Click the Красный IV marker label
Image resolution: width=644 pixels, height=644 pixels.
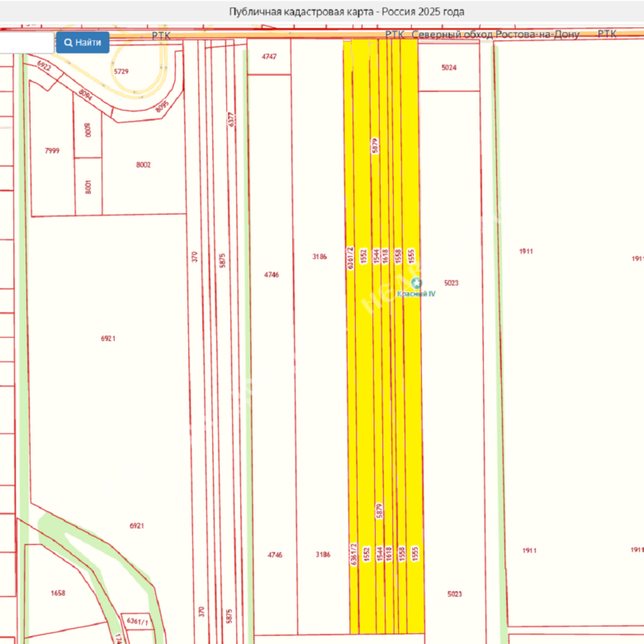416,295
